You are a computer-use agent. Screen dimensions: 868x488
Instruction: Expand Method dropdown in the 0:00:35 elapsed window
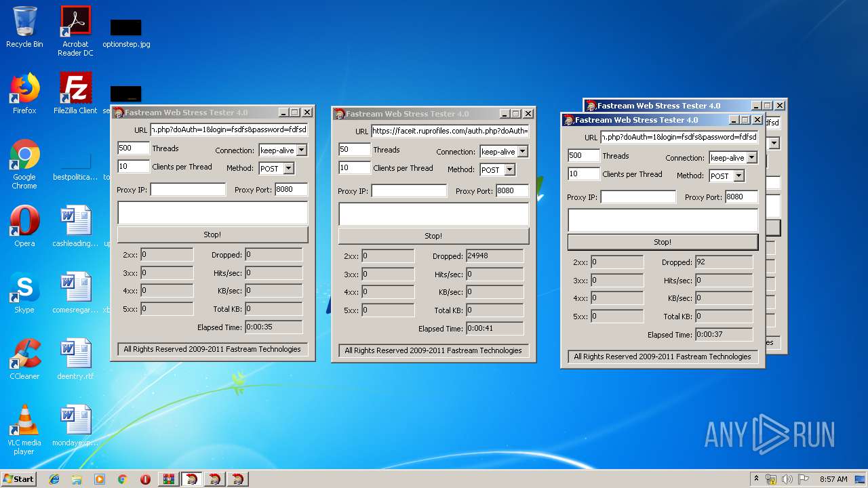click(288, 168)
